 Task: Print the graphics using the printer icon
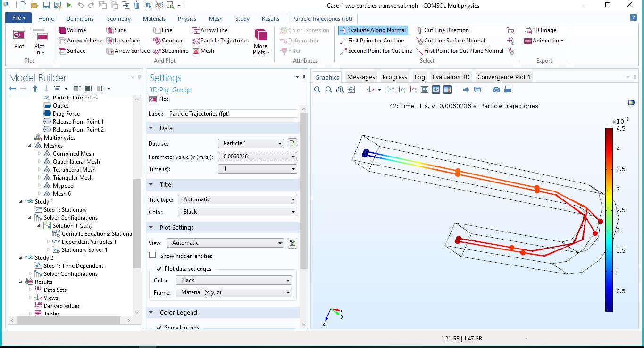[x=508, y=90]
